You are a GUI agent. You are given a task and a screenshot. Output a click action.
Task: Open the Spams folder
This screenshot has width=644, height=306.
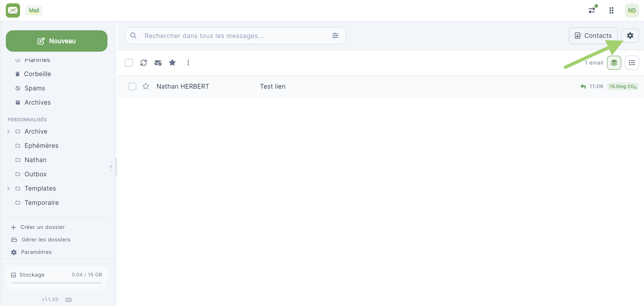[35, 88]
